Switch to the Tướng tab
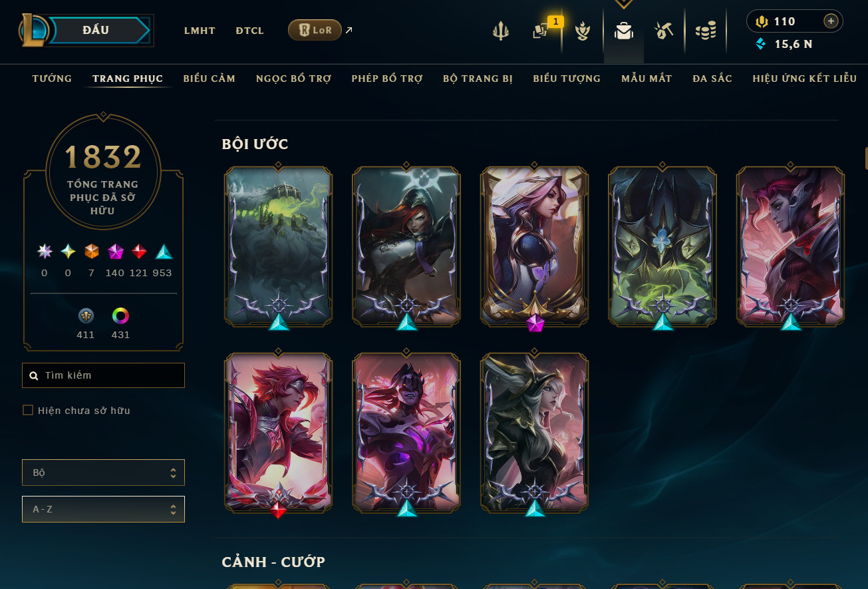This screenshot has height=589, width=868. pyautogui.click(x=52, y=79)
